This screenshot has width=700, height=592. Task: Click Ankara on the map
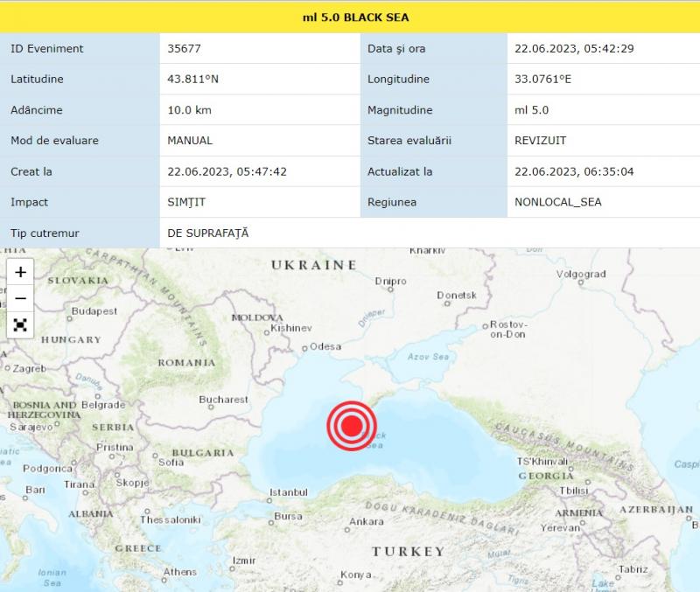(x=366, y=522)
